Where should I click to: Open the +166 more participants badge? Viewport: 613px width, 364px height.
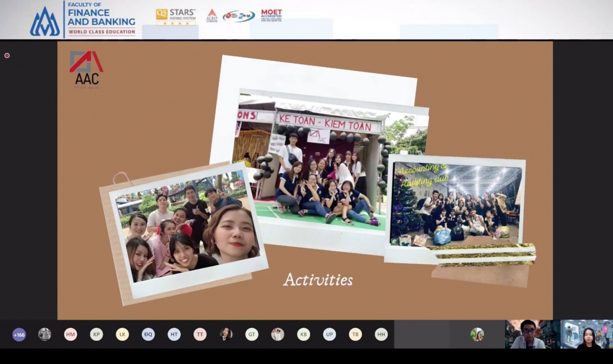click(x=19, y=335)
